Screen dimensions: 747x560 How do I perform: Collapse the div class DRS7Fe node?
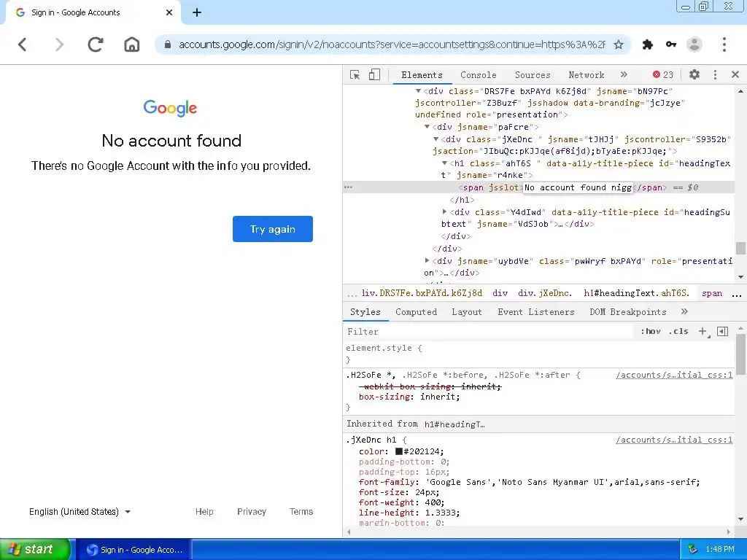pos(418,91)
